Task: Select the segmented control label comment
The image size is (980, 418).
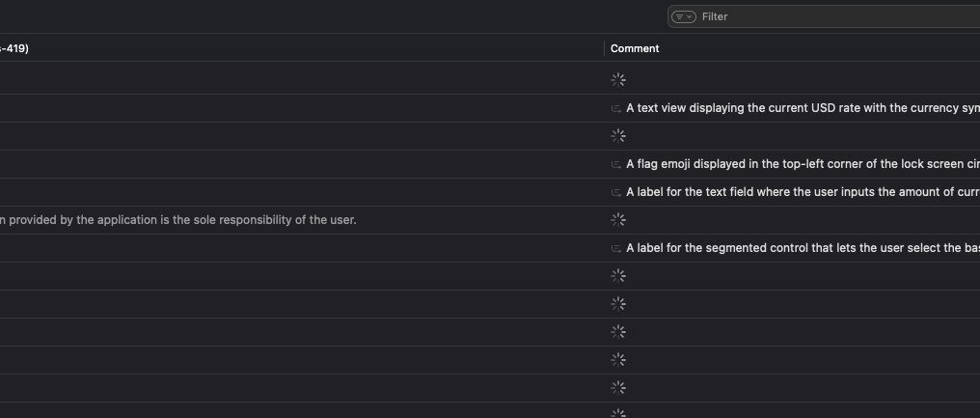Action: (x=803, y=248)
